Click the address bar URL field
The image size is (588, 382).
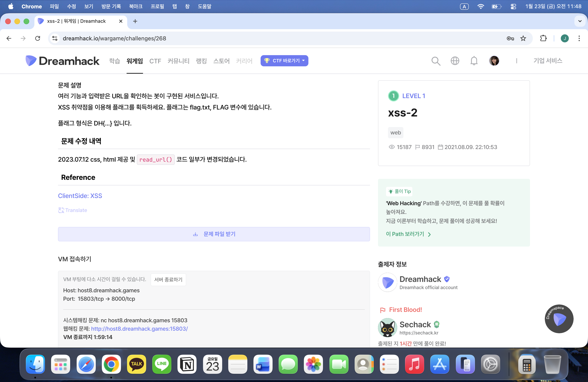(222, 38)
